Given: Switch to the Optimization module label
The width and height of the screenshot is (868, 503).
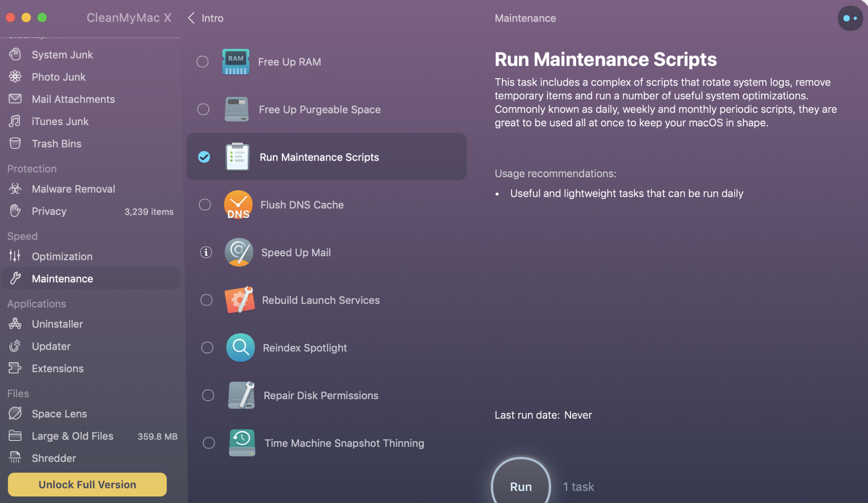Looking at the screenshot, I should coord(62,256).
